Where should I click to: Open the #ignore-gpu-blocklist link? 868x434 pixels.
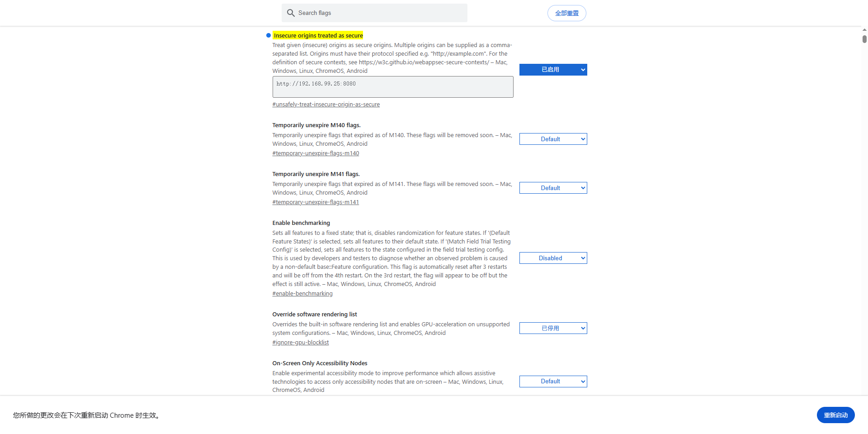301,343
